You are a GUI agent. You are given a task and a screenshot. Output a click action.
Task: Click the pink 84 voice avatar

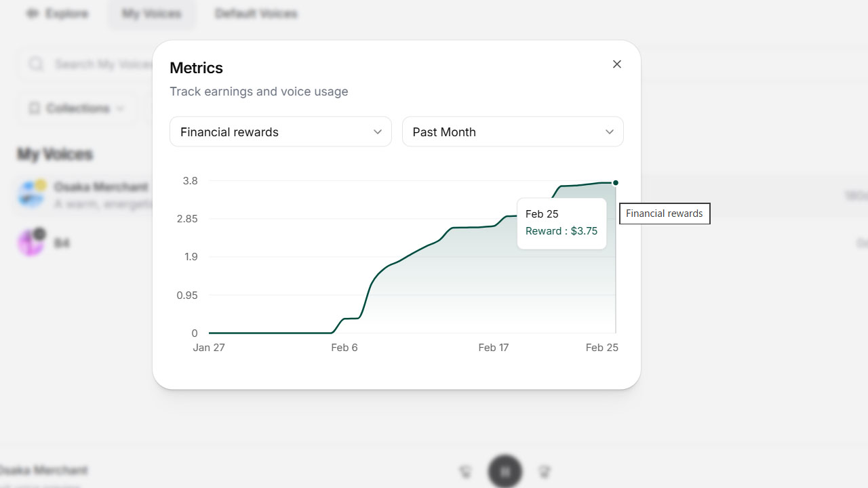(x=31, y=242)
